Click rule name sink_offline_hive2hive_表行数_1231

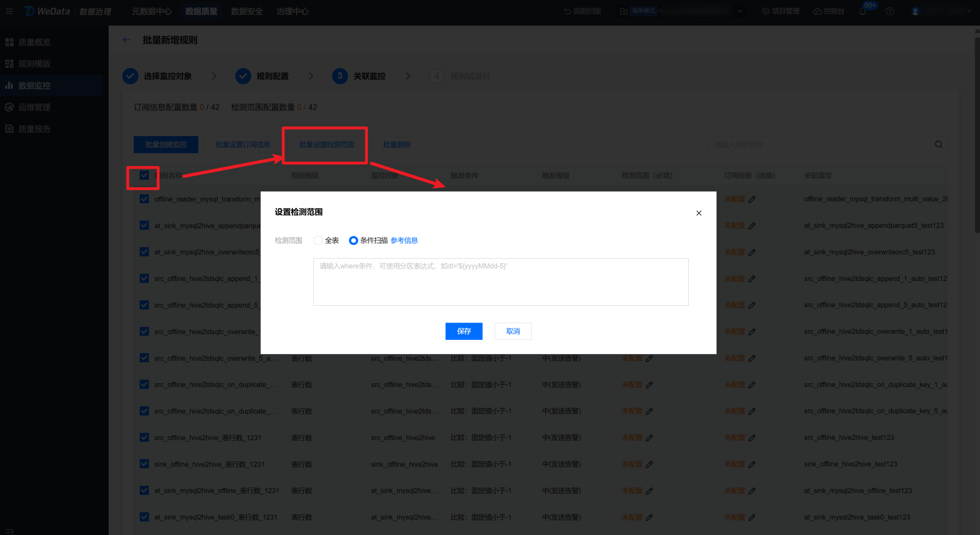[209, 464]
